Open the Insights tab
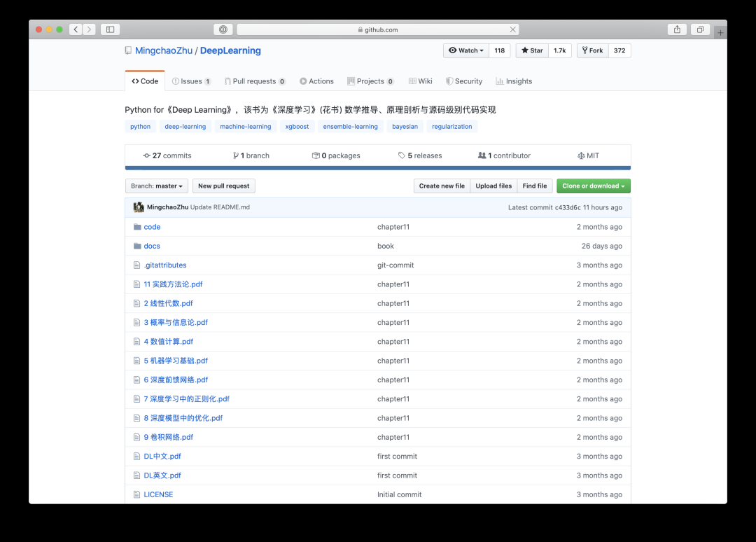This screenshot has width=756, height=542. [x=514, y=81]
